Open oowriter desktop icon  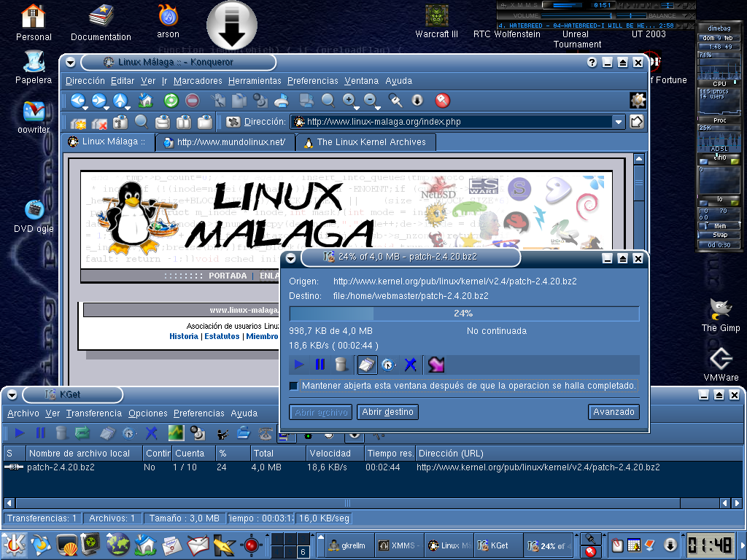[34, 117]
